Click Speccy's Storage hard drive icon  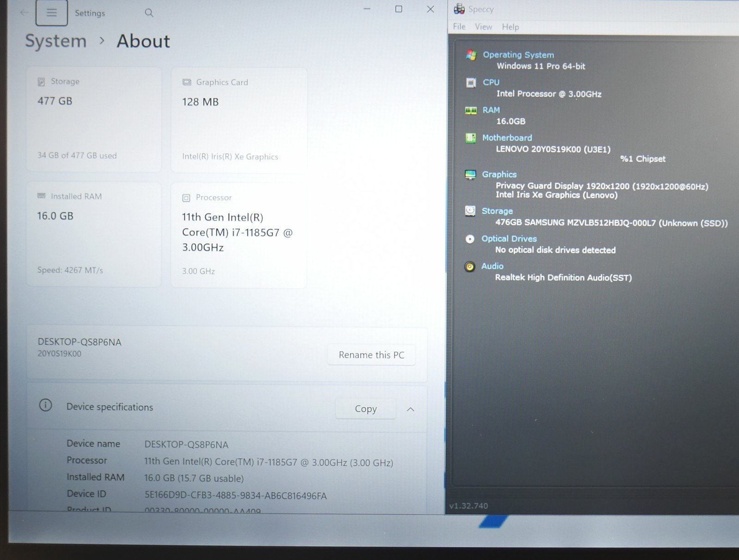coord(470,211)
